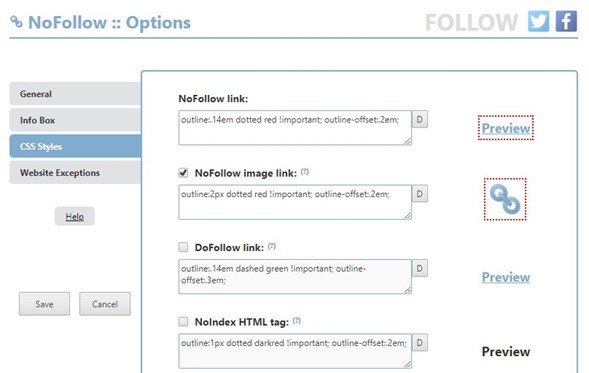Click the Save button
The image size is (589, 373).
pos(44,304)
